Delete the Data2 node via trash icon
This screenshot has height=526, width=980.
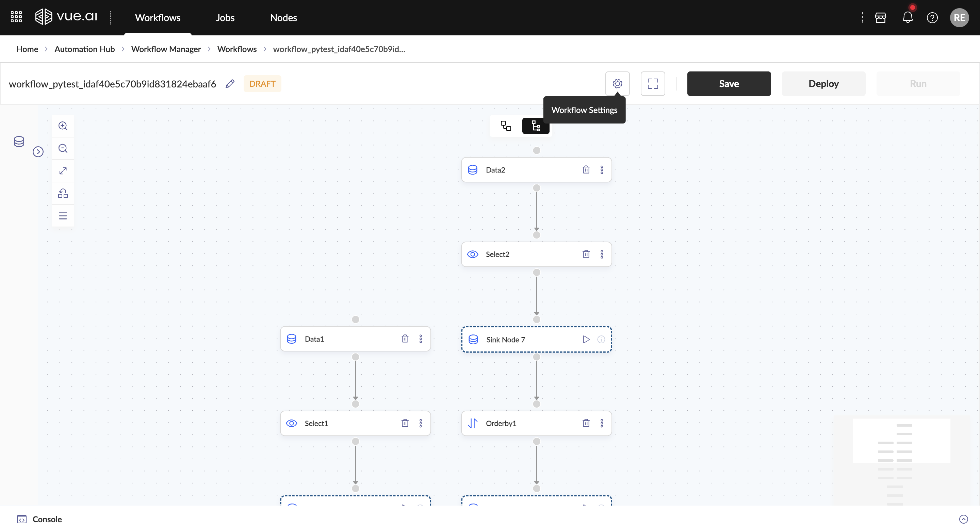coord(586,170)
